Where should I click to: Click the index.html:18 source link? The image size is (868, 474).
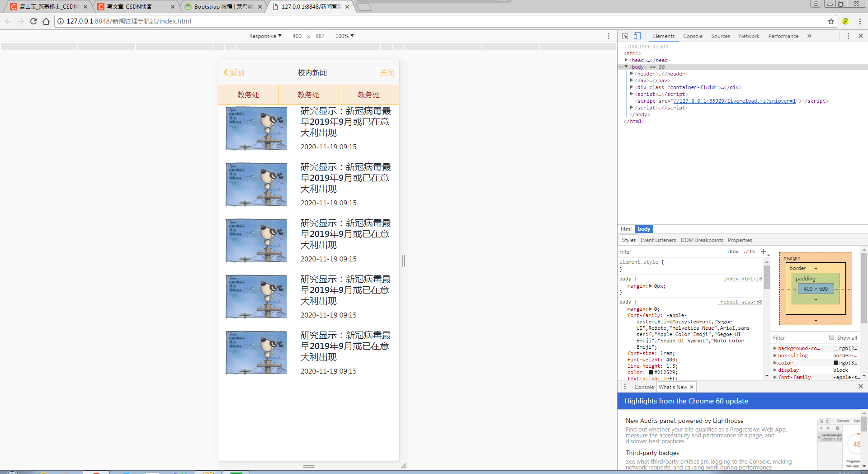coord(742,279)
